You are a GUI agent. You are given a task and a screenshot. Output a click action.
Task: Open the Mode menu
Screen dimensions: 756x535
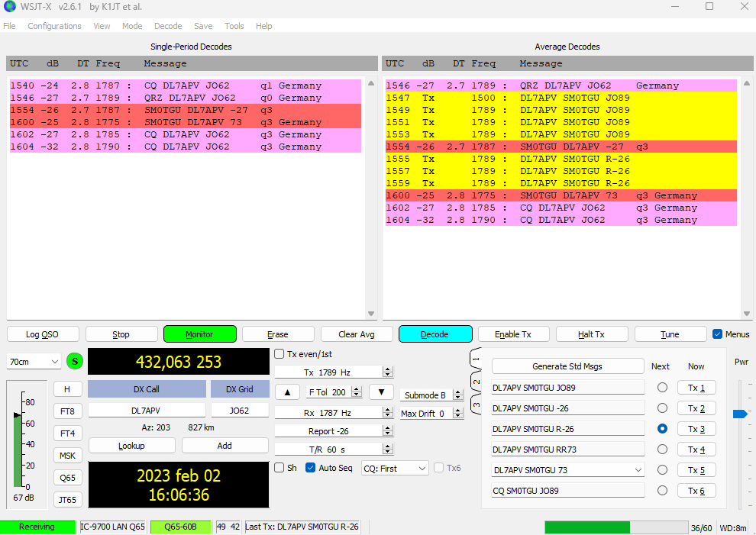(x=132, y=26)
